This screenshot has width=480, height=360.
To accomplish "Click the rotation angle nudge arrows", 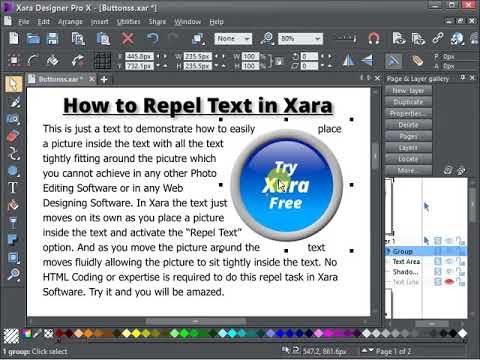I will 326,56.
